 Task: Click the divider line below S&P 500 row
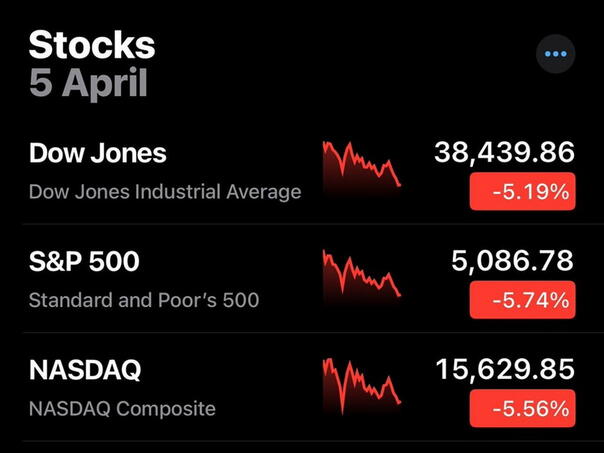click(302, 333)
